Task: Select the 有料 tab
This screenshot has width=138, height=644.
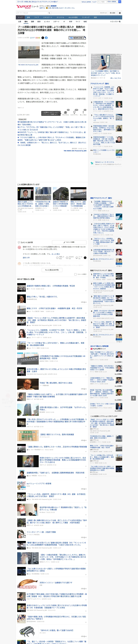Action: tap(95, 17)
